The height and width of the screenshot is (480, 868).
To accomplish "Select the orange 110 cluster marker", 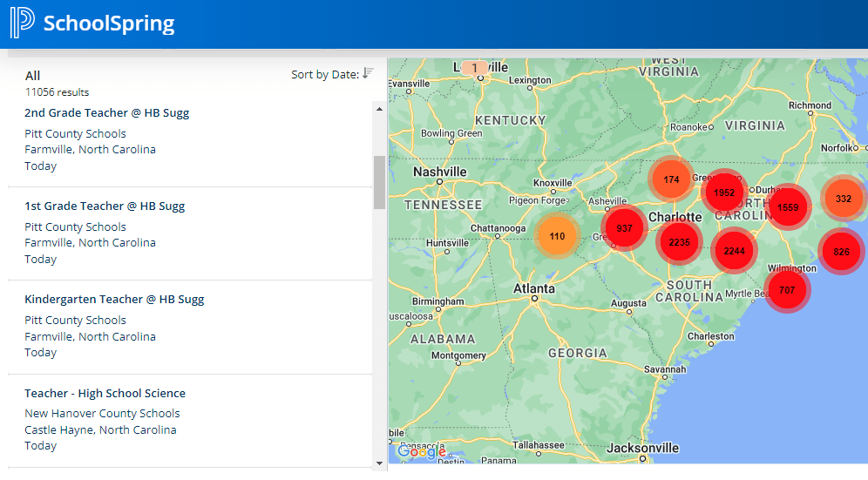I will tap(557, 236).
